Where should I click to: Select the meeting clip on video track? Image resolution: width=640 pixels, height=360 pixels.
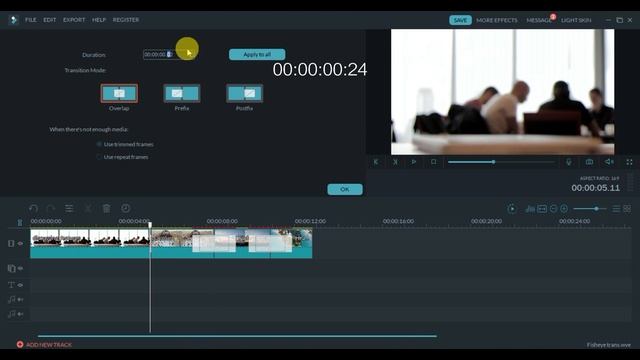(x=90, y=243)
